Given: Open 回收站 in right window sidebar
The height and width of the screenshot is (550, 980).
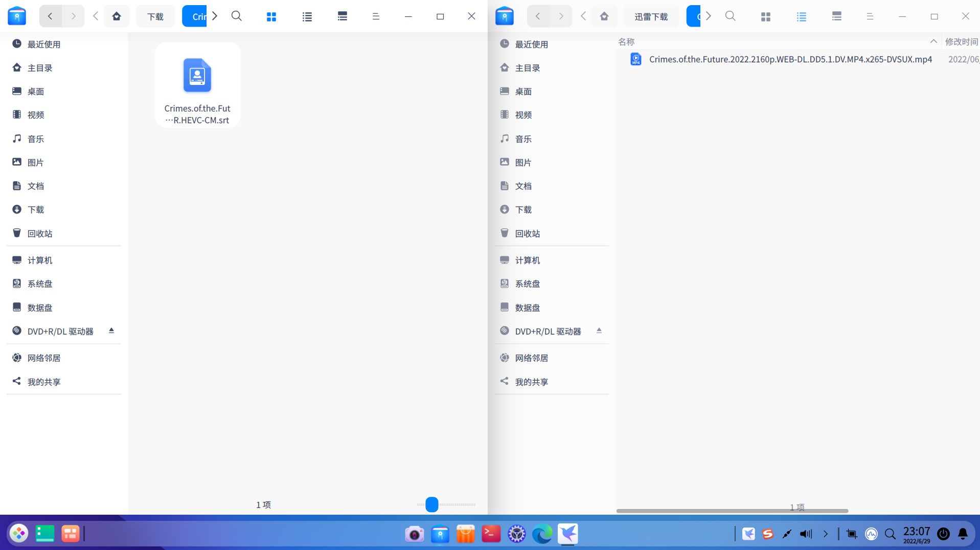Looking at the screenshot, I should [x=552, y=233].
